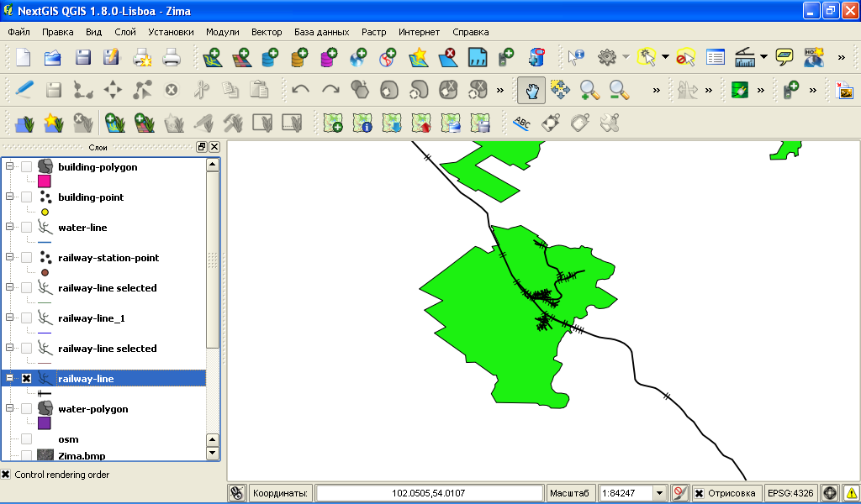Screen dimensions: 861x504
Task: Open the Растр menu
Action: [x=373, y=32]
